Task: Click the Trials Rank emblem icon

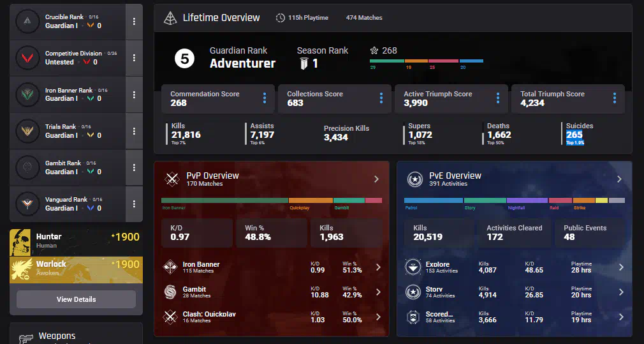Action: click(27, 131)
